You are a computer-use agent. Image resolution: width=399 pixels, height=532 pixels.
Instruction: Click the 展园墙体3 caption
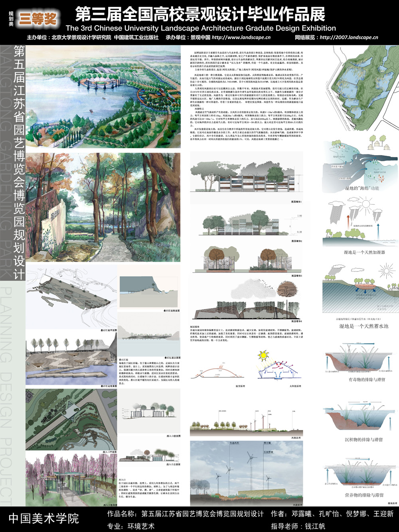pos(296,276)
